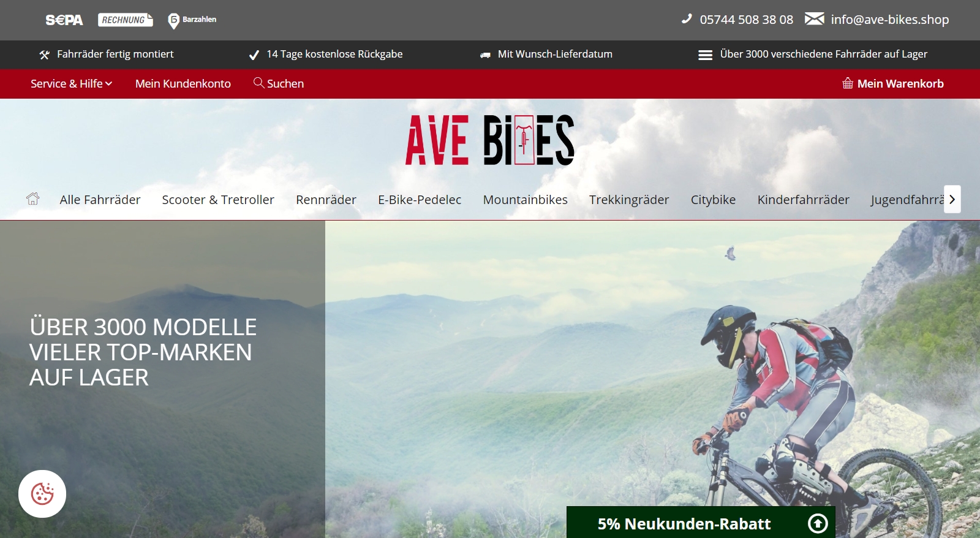
Task: Expand the 5% Neukunden-Rabatt panel
Action: [701, 523]
